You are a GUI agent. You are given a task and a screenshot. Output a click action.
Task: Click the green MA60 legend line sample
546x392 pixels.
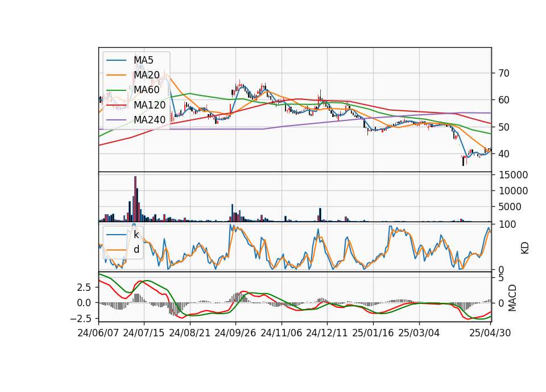coord(116,90)
